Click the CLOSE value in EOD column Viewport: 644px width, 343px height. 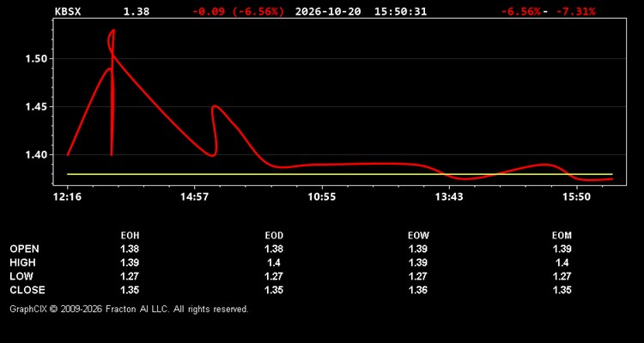[x=274, y=290]
